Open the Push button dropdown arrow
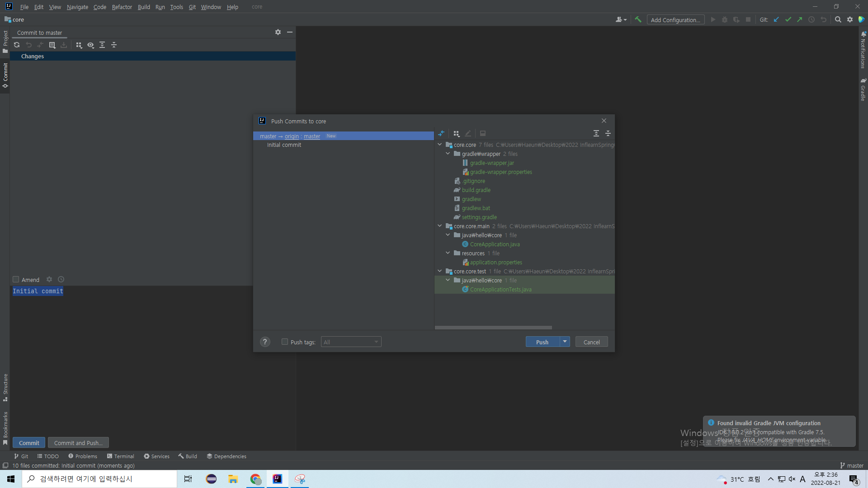 [x=565, y=342]
